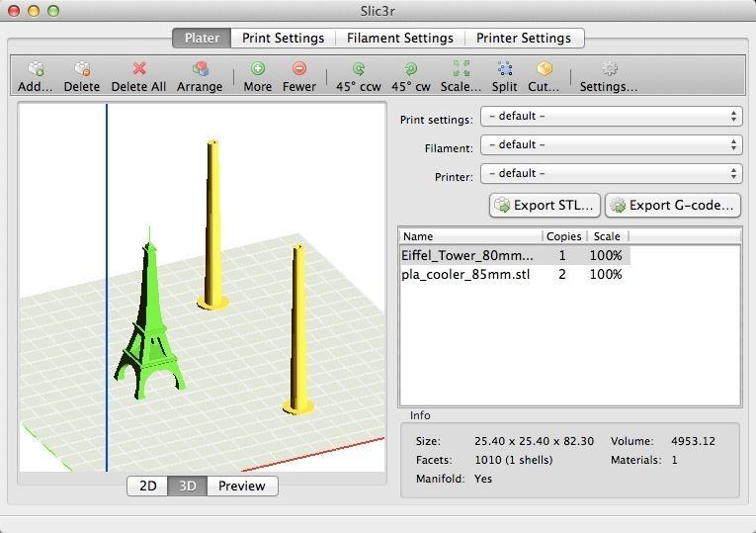The image size is (756, 533).
Task: Click the Delete All red X icon
Action: (139, 69)
